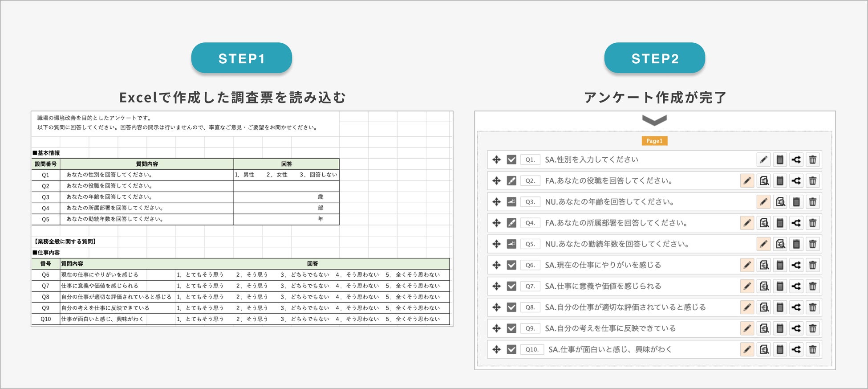Click the numeric type icon beside Q3

click(511, 202)
